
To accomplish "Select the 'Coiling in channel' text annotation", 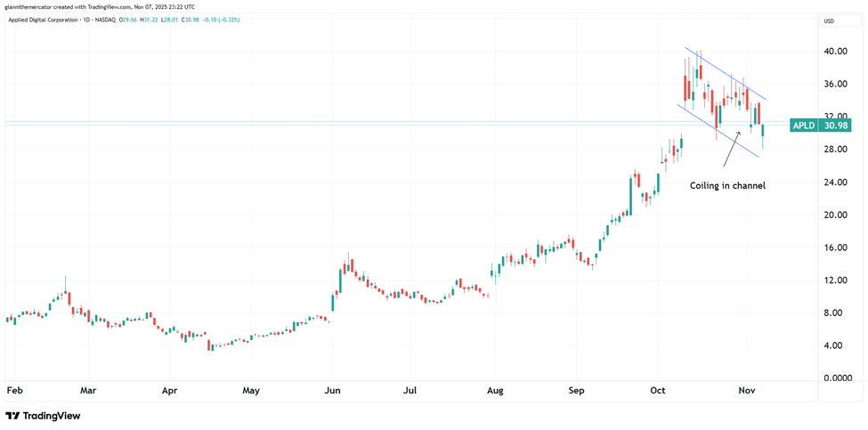I will tap(727, 185).
